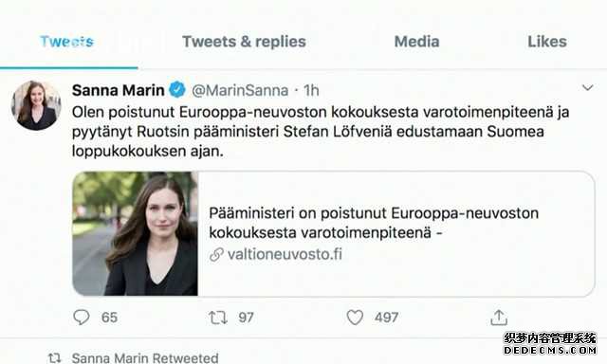Like the tweet with the heart icon
The image size is (607, 364).
pyautogui.click(x=355, y=318)
